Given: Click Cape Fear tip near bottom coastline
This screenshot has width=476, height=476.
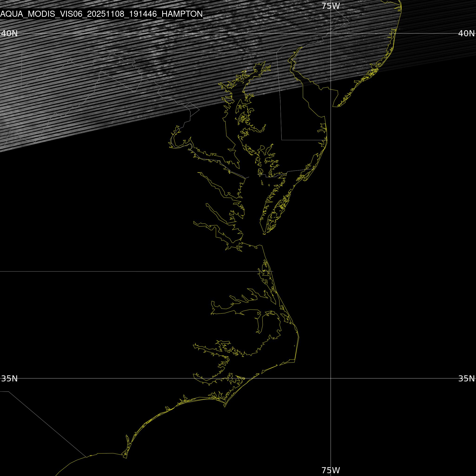Looking at the screenshot, I should (126, 458).
